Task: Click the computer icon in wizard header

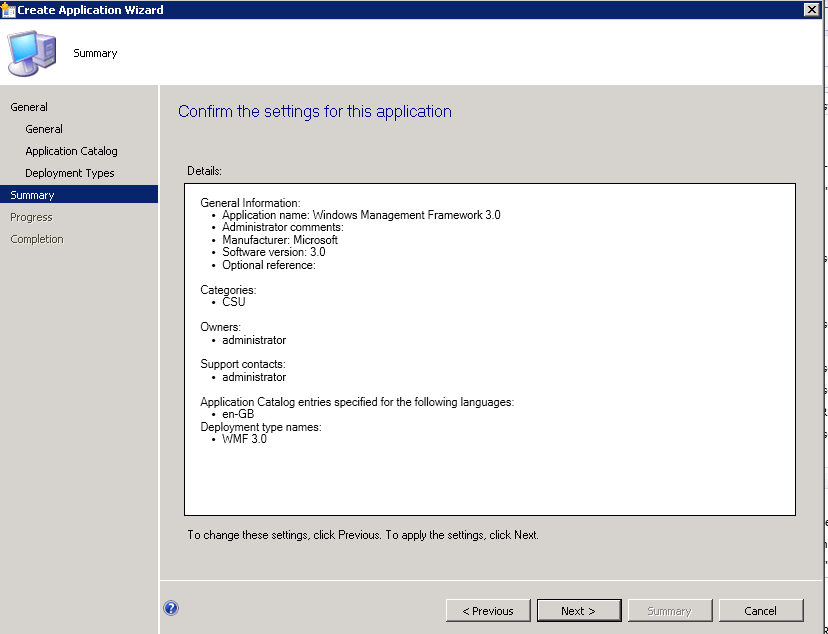Action: coord(32,53)
